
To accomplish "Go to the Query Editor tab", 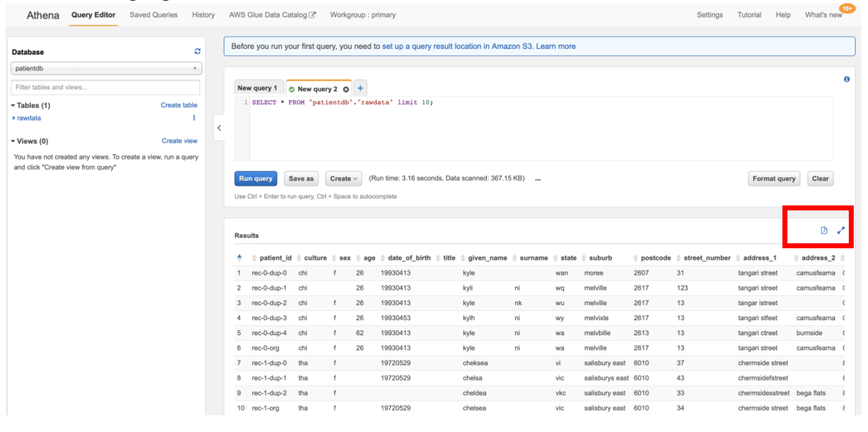I will [93, 15].
